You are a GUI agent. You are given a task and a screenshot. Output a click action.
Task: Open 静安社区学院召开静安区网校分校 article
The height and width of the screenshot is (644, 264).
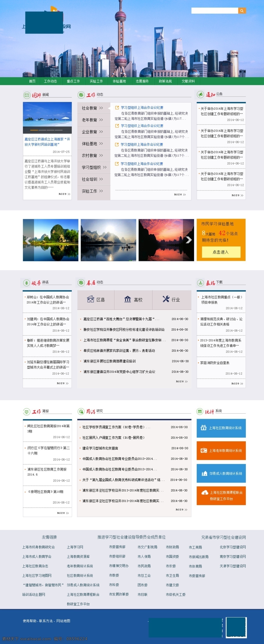point(124,329)
